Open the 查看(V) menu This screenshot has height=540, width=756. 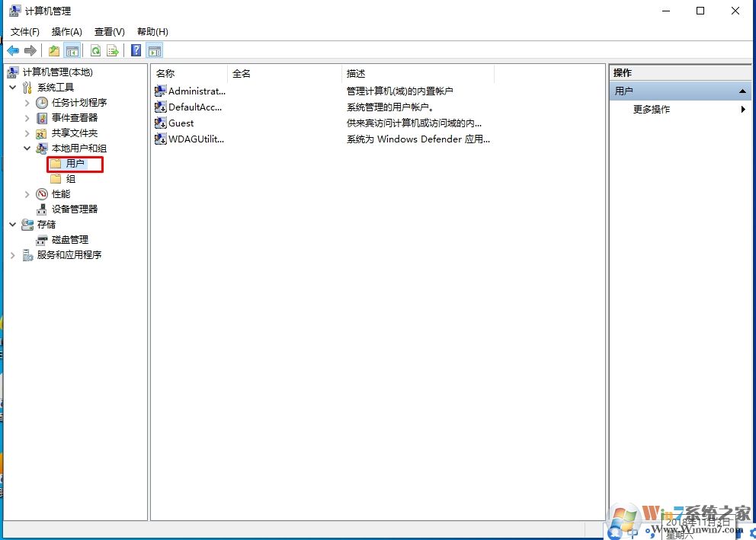click(x=108, y=31)
